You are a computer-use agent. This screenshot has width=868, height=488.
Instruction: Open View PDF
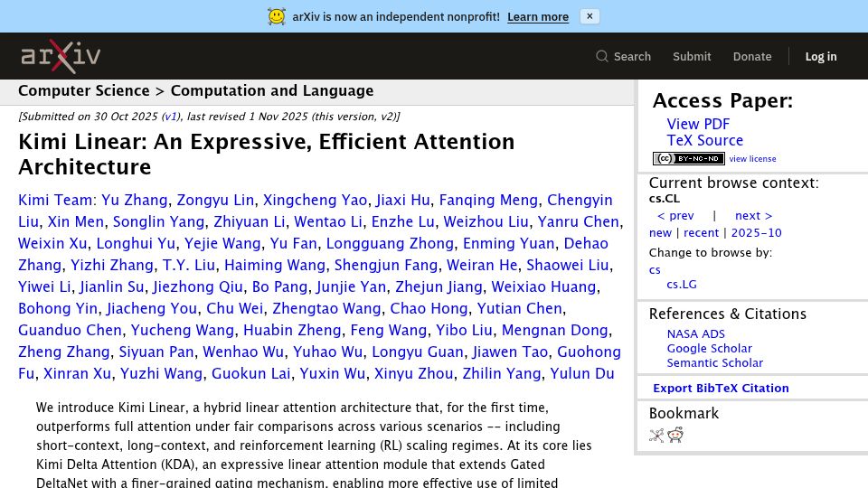tap(698, 124)
